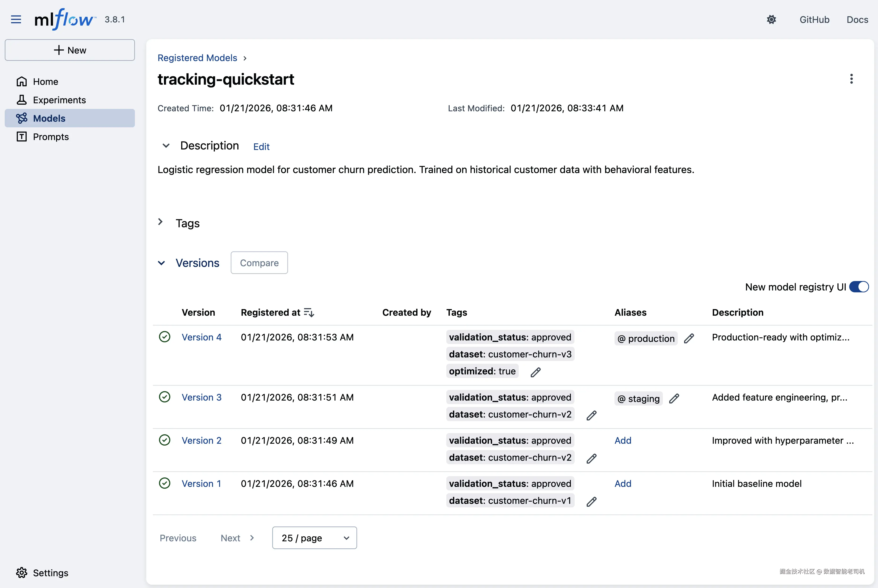878x588 pixels.
Task: Open Prompts in the sidebar
Action: point(51,137)
